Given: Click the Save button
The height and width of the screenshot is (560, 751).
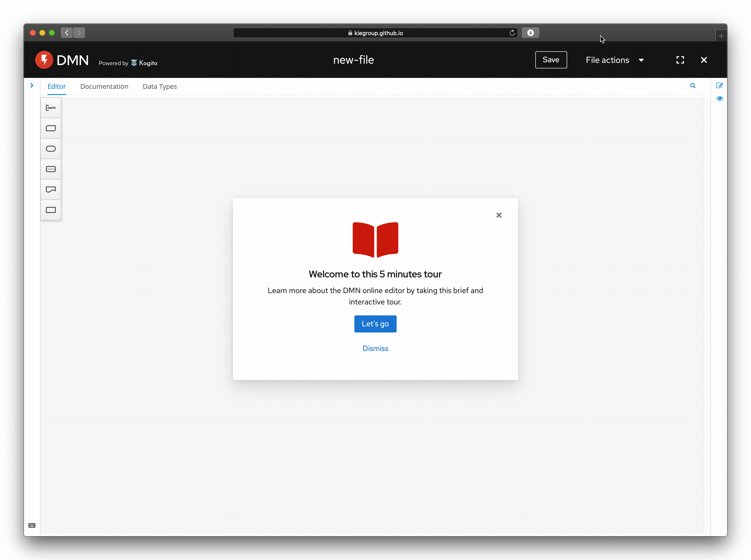Looking at the screenshot, I should click(551, 60).
